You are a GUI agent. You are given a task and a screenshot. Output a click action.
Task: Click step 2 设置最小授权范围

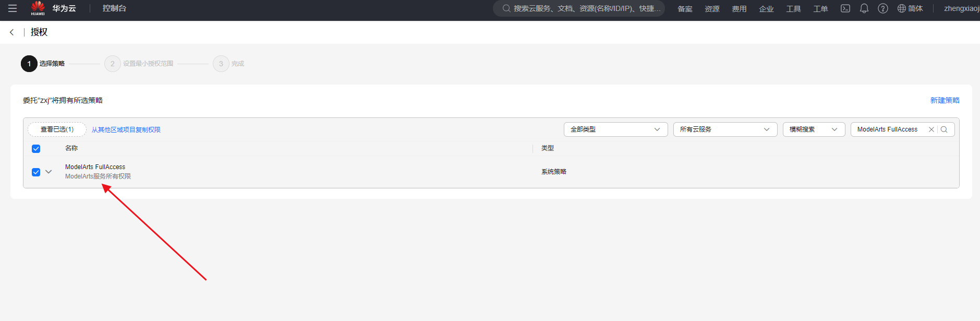(x=139, y=64)
